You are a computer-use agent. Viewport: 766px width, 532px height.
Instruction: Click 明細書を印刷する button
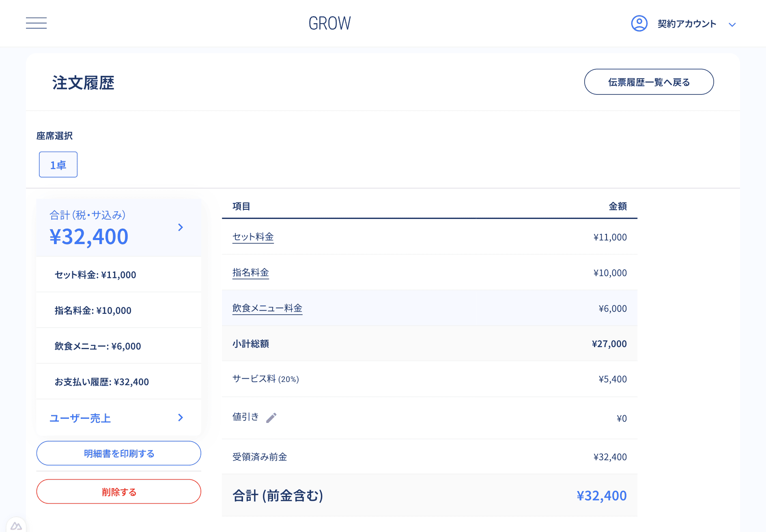pyautogui.click(x=118, y=453)
